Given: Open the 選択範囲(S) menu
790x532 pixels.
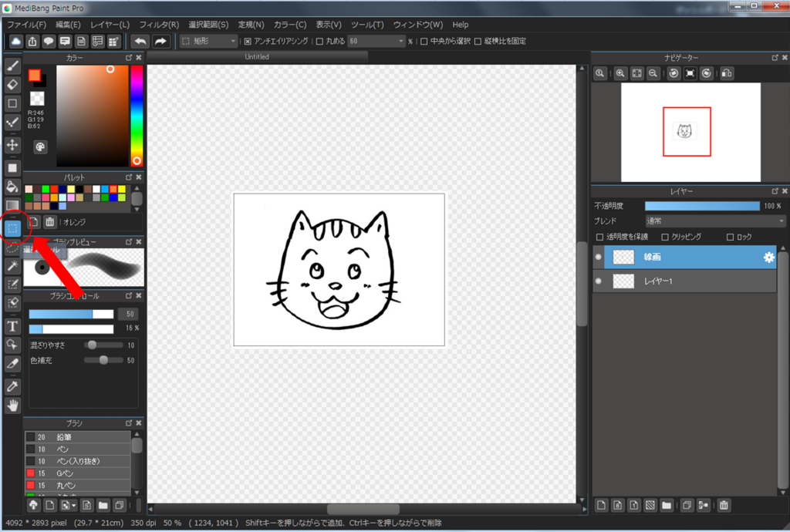Looking at the screenshot, I should (208, 25).
